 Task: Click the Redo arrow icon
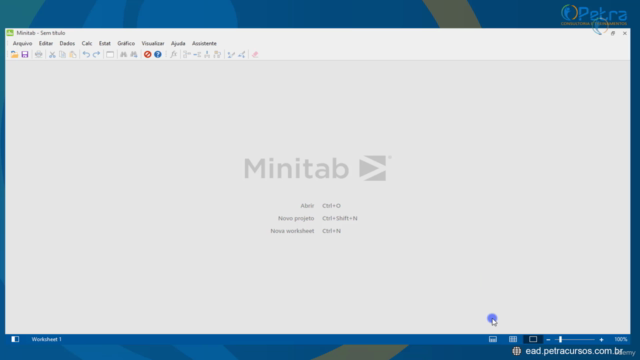pos(96,54)
